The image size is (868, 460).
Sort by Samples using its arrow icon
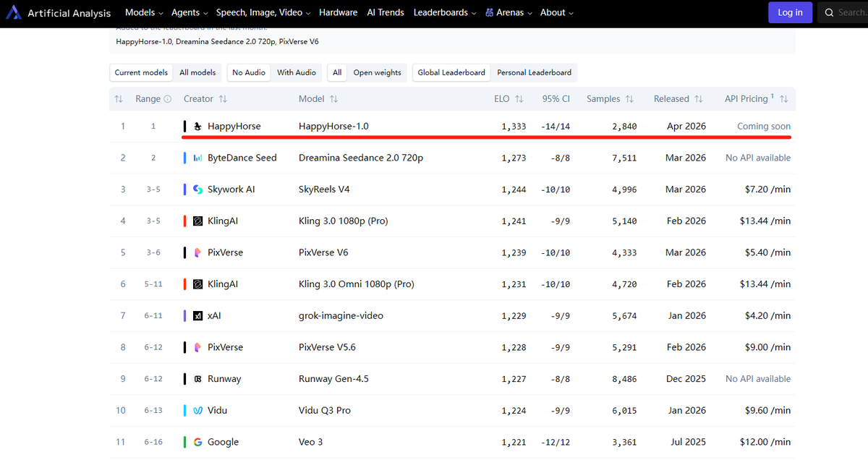point(629,99)
